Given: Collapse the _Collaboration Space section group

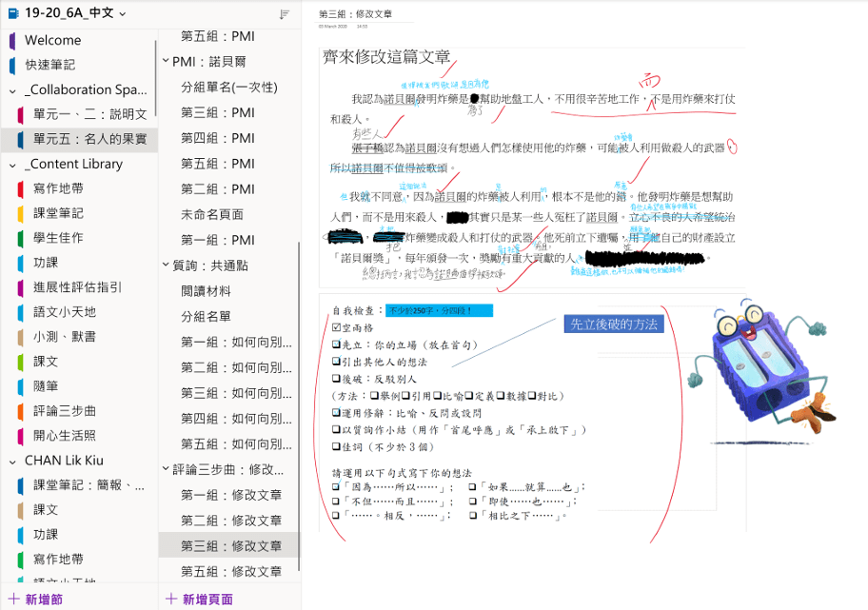Looking at the screenshot, I should pos(12,90).
